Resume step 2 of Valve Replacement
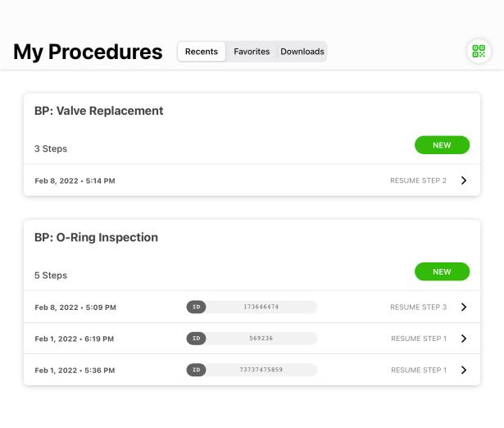Screen dimensions: 504x428 418,180
